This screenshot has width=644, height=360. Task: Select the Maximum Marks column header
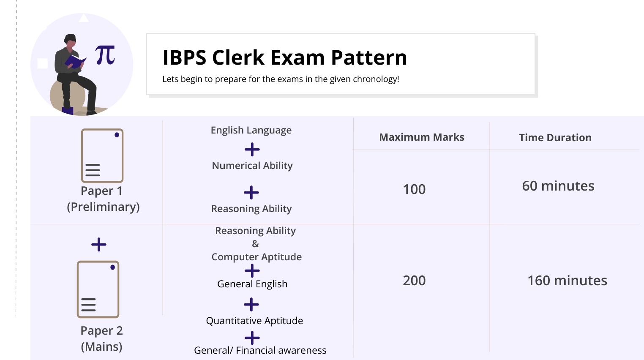coord(422,137)
